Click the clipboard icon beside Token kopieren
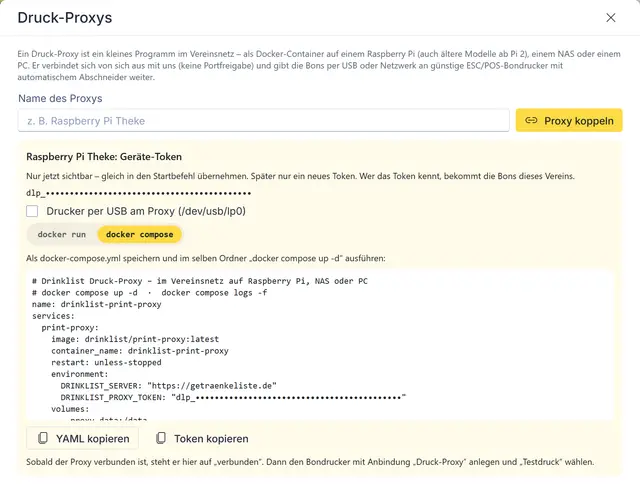Image resolution: width=640 pixels, height=489 pixels. pyautogui.click(x=161, y=438)
